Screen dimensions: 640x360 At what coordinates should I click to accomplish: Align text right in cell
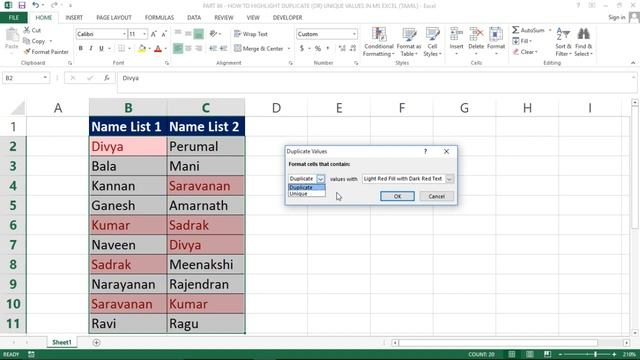pyautogui.click(x=198, y=49)
